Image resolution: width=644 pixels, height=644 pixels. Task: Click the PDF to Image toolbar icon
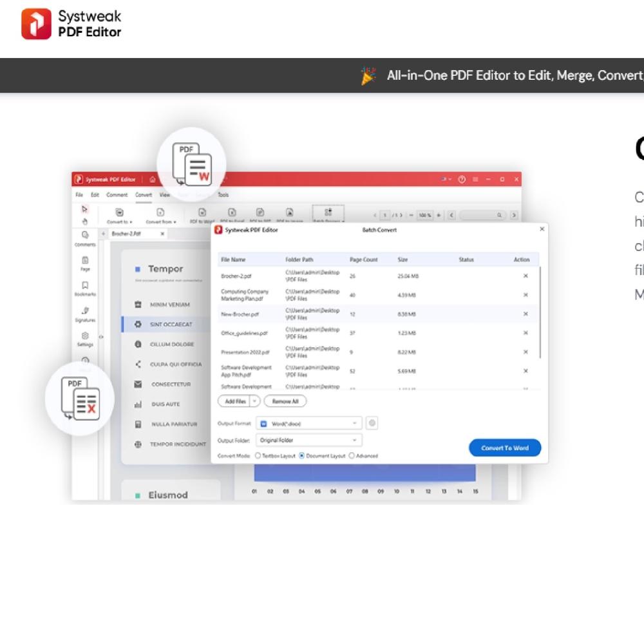(290, 213)
